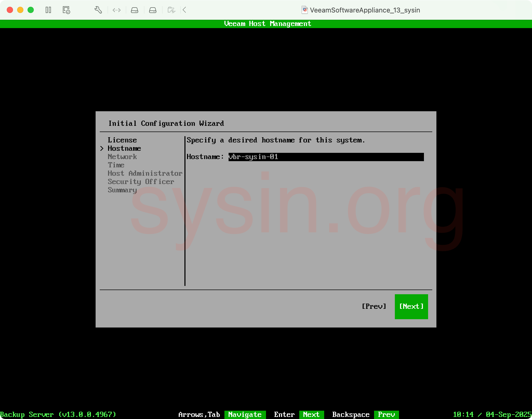Click the network adapter arrows icon
532x419 pixels.
[117, 10]
